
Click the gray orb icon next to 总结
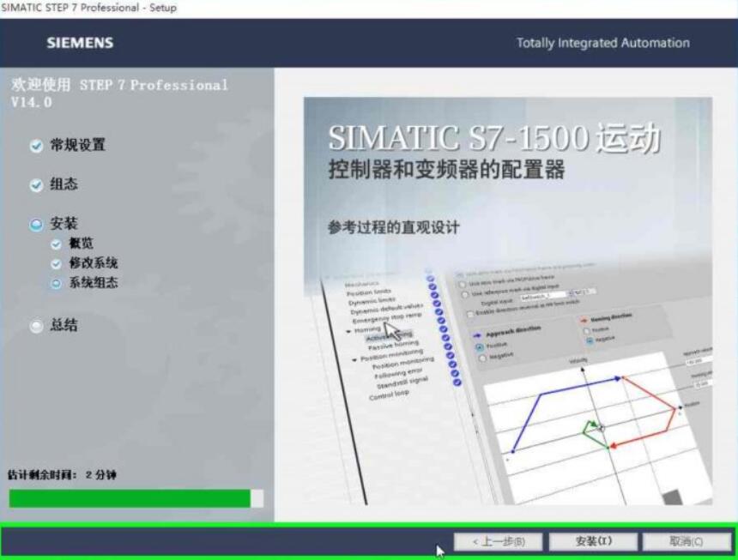[x=36, y=325]
